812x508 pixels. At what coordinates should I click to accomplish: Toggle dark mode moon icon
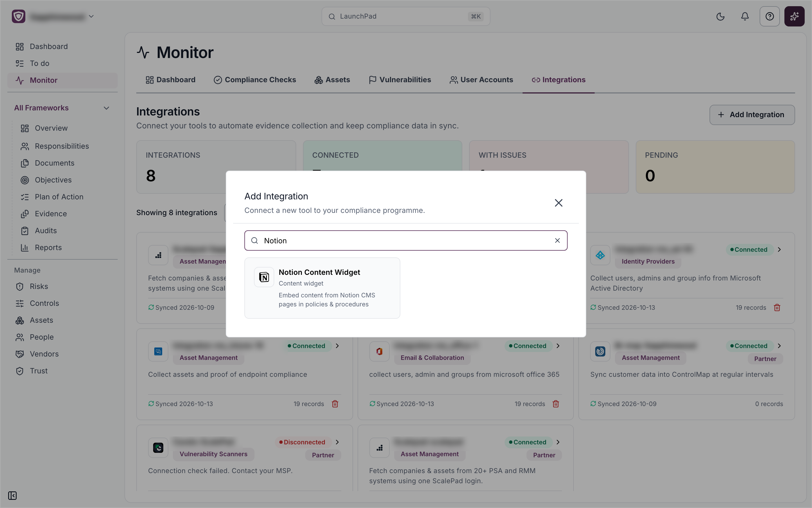720,16
